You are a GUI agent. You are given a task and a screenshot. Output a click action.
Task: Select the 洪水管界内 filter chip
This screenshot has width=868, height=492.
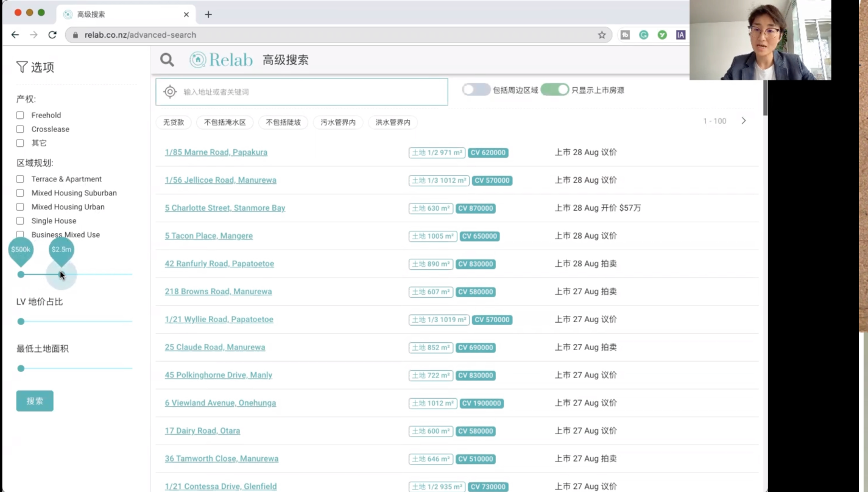(393, 122)
